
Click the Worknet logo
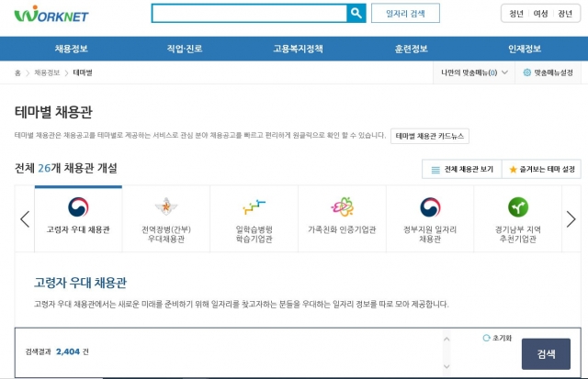pos(51,14)
